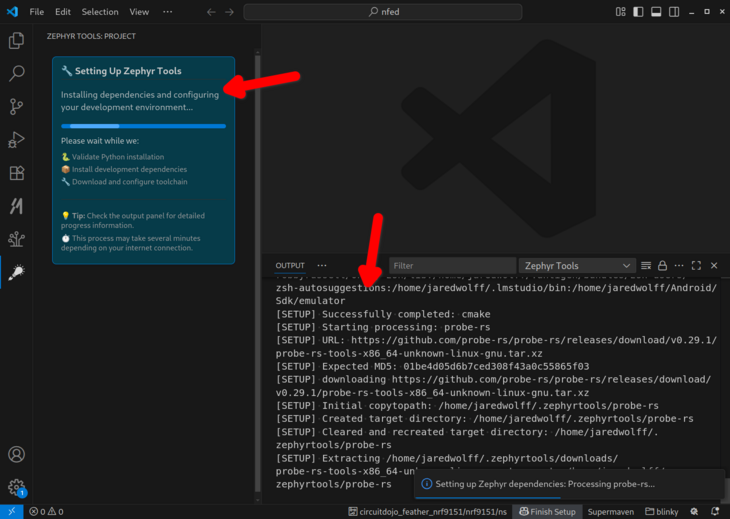The width and height of the screenshot is (730, 519).
Task: Click 'Validate Python installation' text
Action: point(118,157)
